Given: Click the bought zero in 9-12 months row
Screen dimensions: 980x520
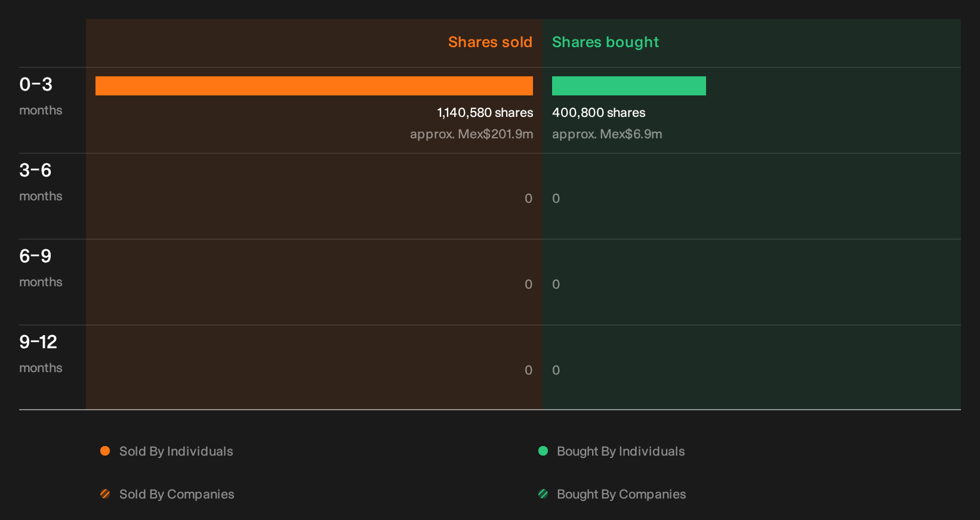Looking at the screenshot, I should (556, 370).
